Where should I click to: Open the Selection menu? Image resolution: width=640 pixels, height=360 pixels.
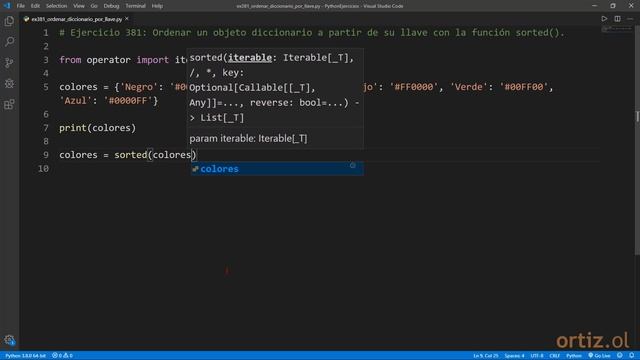(x=56, y=6)
